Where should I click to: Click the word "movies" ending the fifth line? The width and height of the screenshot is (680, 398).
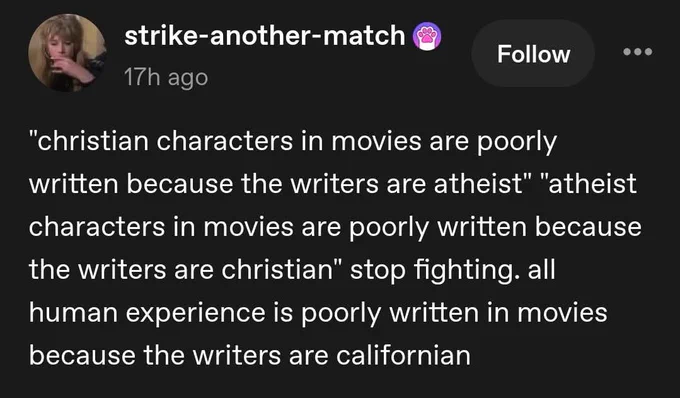click(x=562, y=313)
